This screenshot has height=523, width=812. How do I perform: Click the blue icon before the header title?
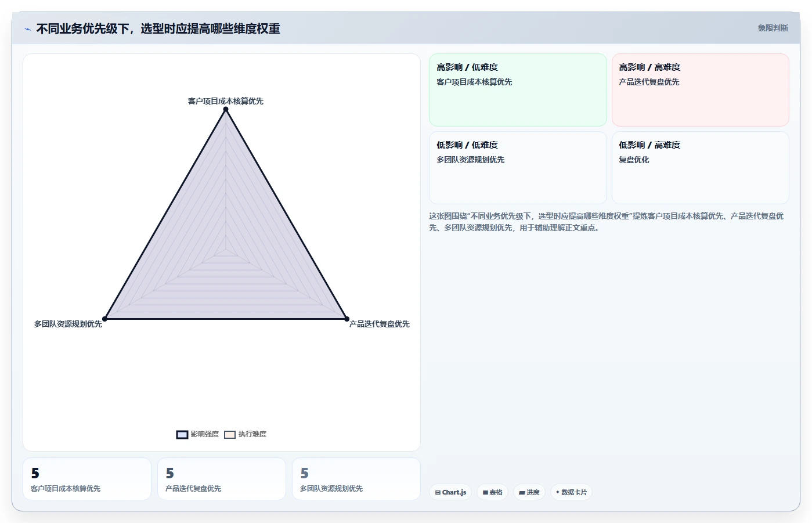[27, 29]
